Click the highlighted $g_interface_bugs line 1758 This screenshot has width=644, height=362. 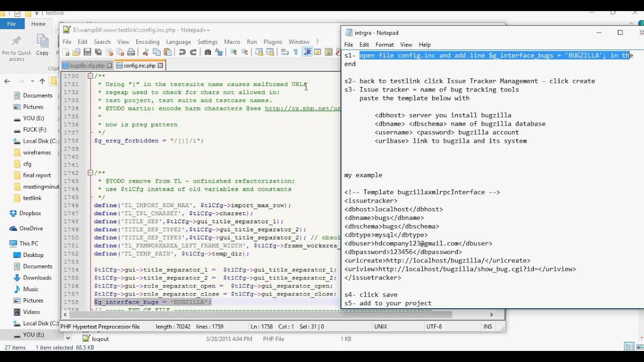[152, 302]
